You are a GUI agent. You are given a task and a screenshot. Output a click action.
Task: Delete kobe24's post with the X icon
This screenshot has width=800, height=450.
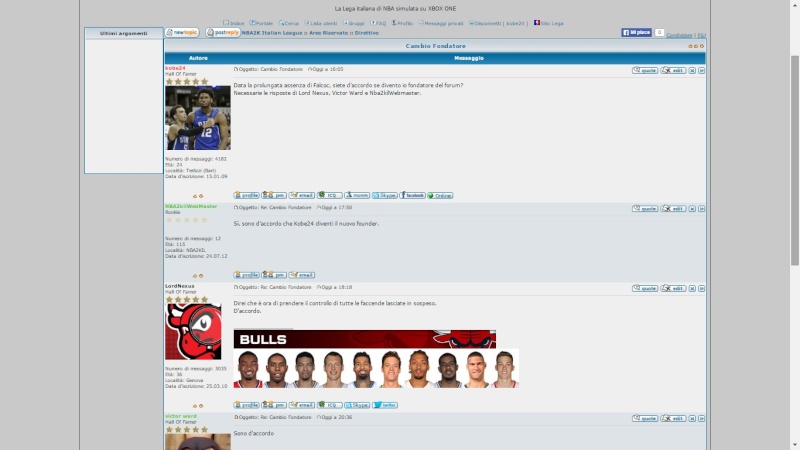pos(692,70)
